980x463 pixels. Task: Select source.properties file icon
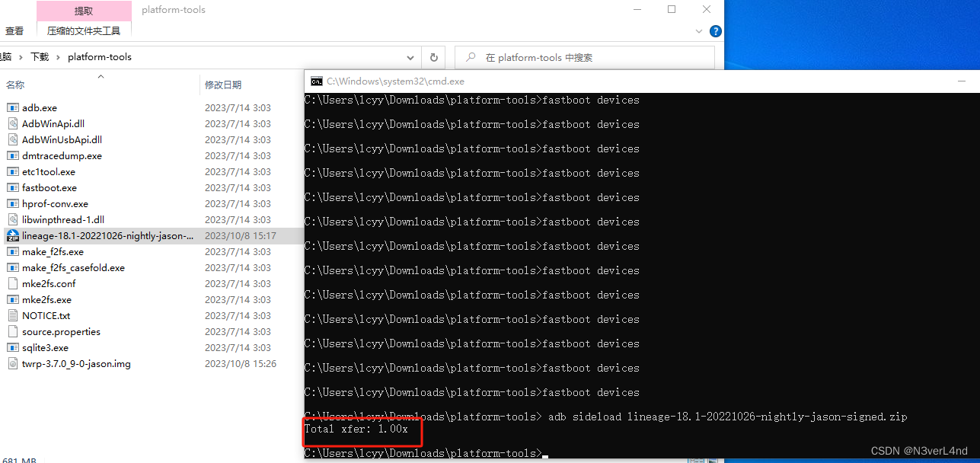coord(12,332)
